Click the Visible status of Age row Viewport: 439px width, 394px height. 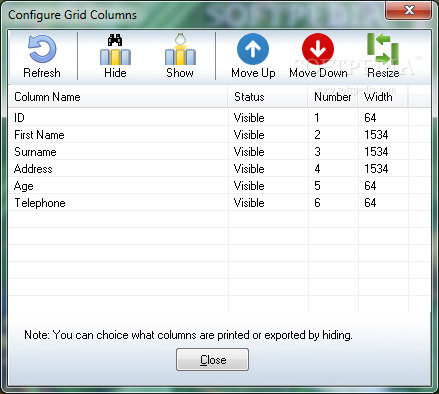point(249,186)
